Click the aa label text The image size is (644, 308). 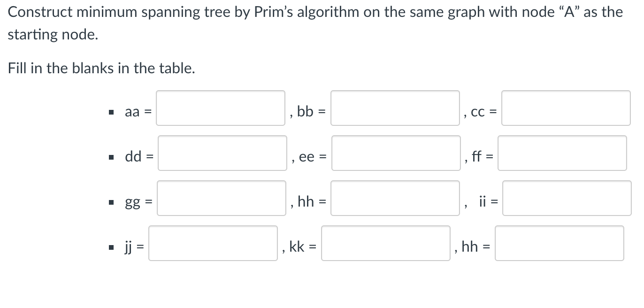[x=134, y=111]
